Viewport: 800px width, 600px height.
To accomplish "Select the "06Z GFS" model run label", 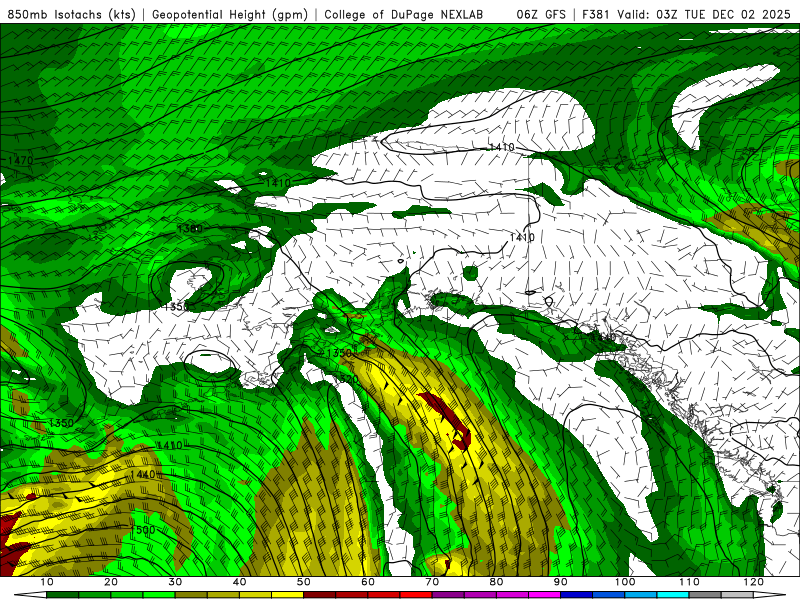I will tap(541, 15).
